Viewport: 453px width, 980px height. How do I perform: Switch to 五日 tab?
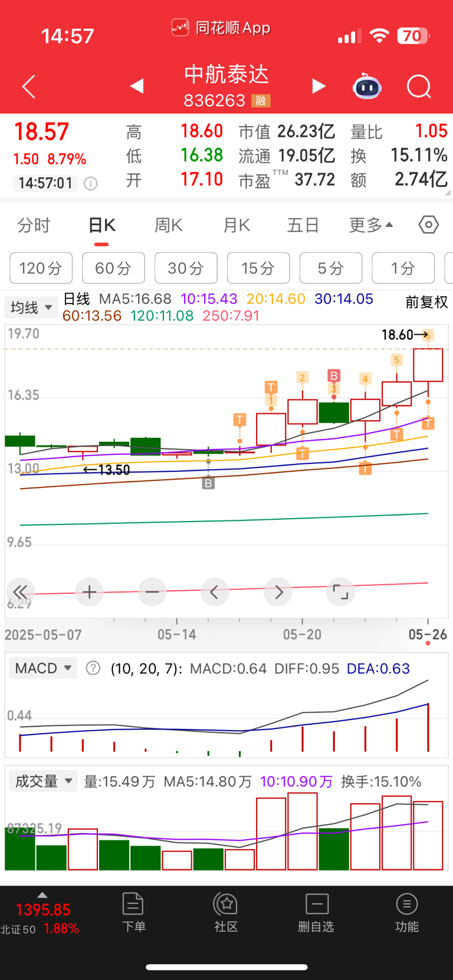pos(303,225)
